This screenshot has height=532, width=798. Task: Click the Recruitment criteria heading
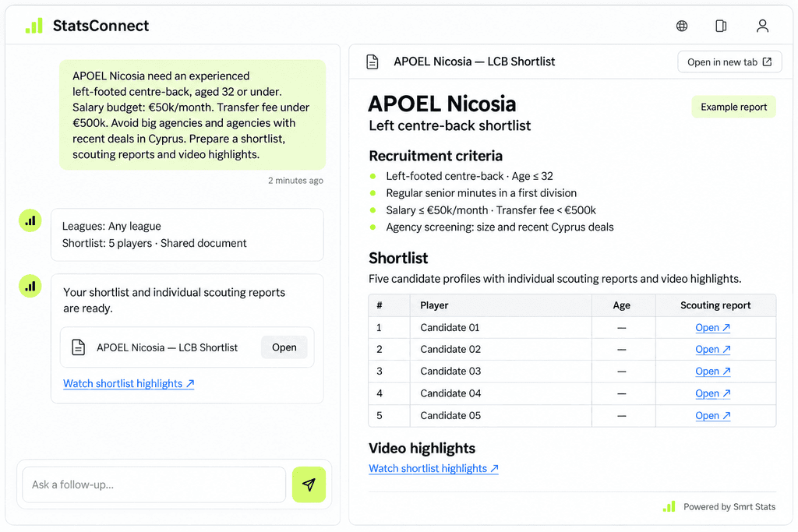point(436,156)
